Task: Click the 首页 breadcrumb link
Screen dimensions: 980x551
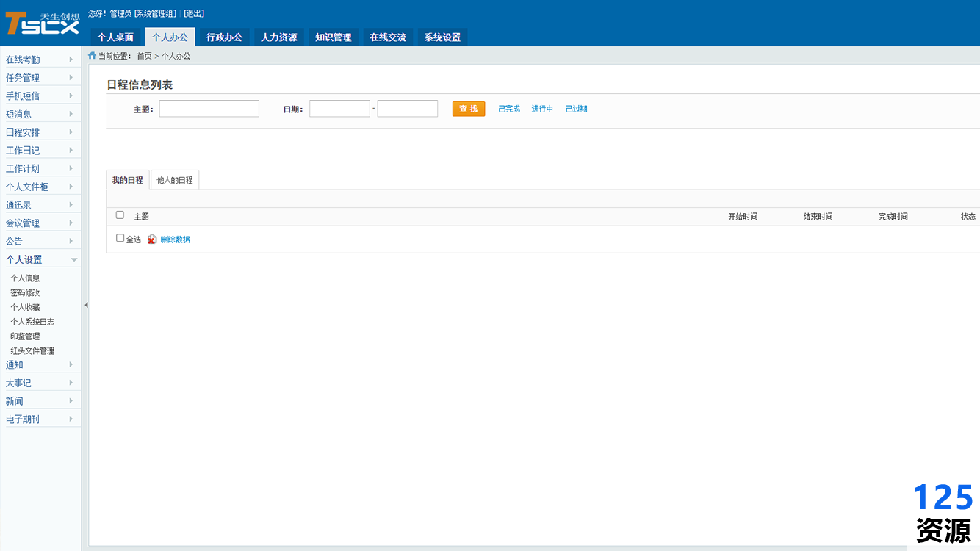Action: pyautogui.click(x=144, y=56)
